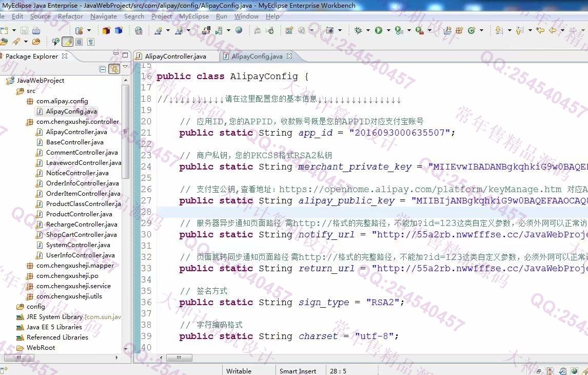Open the New Java Class dropdown arrow
Screen dimensions: 588x375
[481, 30]
